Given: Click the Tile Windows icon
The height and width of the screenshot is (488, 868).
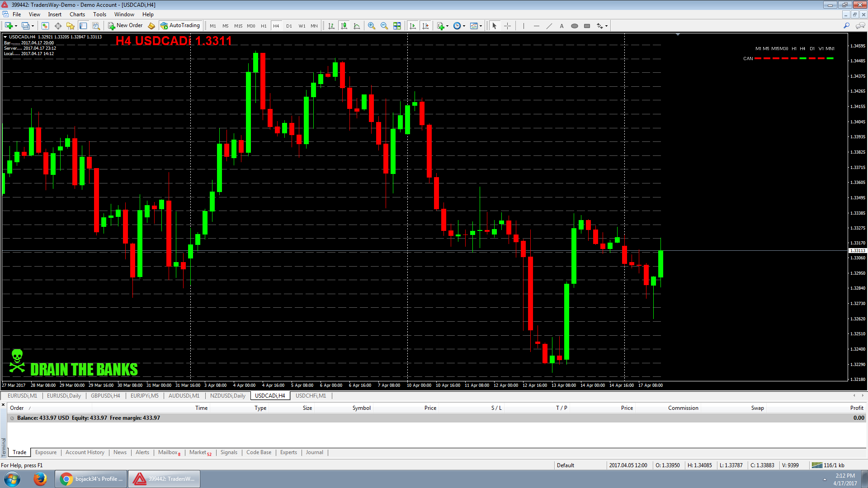Looking at the screenshot, I should [x=397, y=26].
